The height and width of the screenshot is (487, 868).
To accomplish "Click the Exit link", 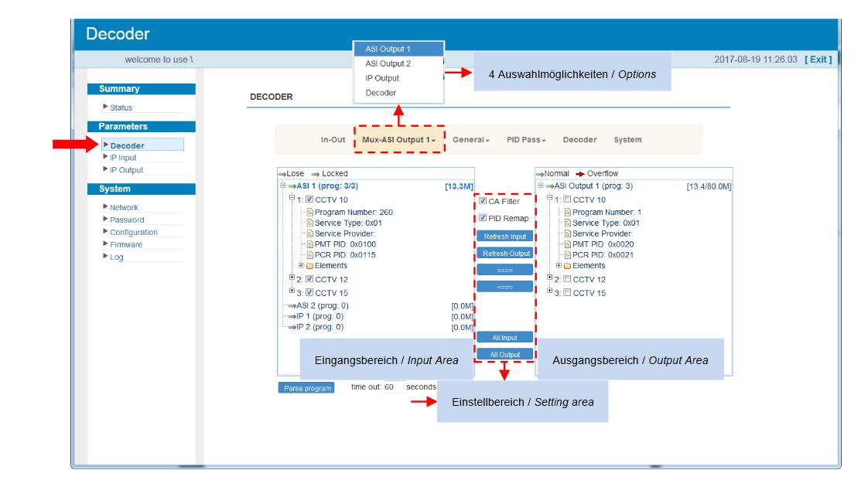I will (818, 60).
